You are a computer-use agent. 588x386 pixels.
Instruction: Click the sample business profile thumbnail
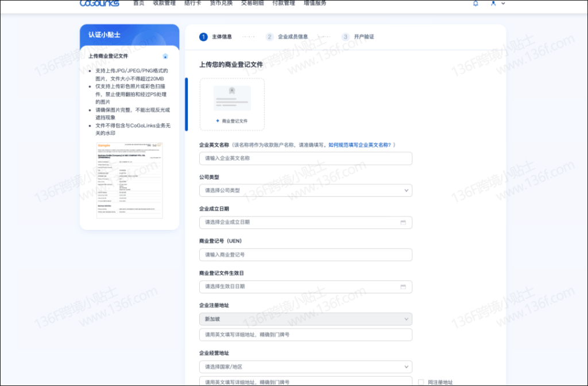tap(129, 180)
